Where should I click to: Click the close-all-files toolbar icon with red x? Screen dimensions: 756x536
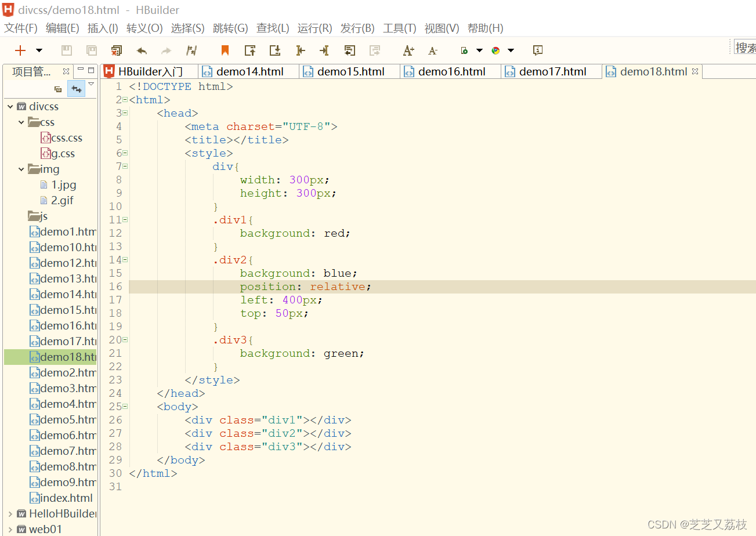coord(117,50)
